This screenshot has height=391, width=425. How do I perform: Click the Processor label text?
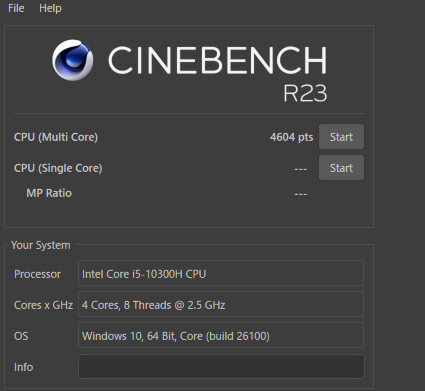37,274
